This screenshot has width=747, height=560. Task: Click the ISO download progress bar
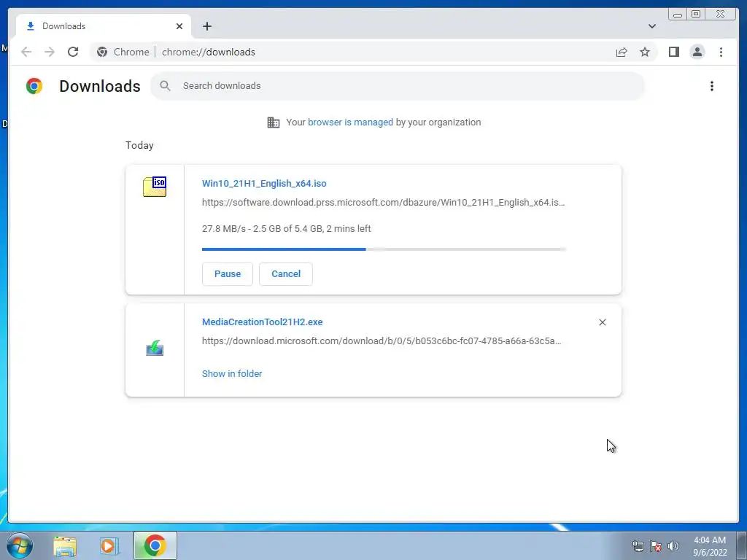pyautogui.click(x=384, y=249)
